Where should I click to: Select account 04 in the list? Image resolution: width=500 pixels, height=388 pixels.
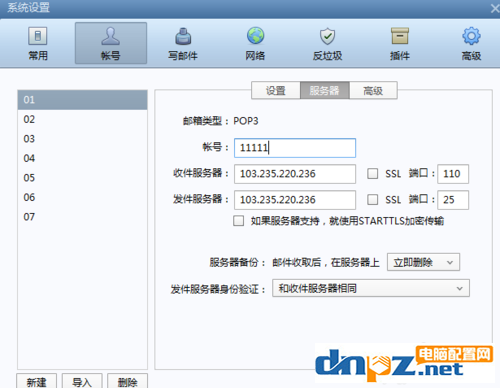(x=82, y=158)
